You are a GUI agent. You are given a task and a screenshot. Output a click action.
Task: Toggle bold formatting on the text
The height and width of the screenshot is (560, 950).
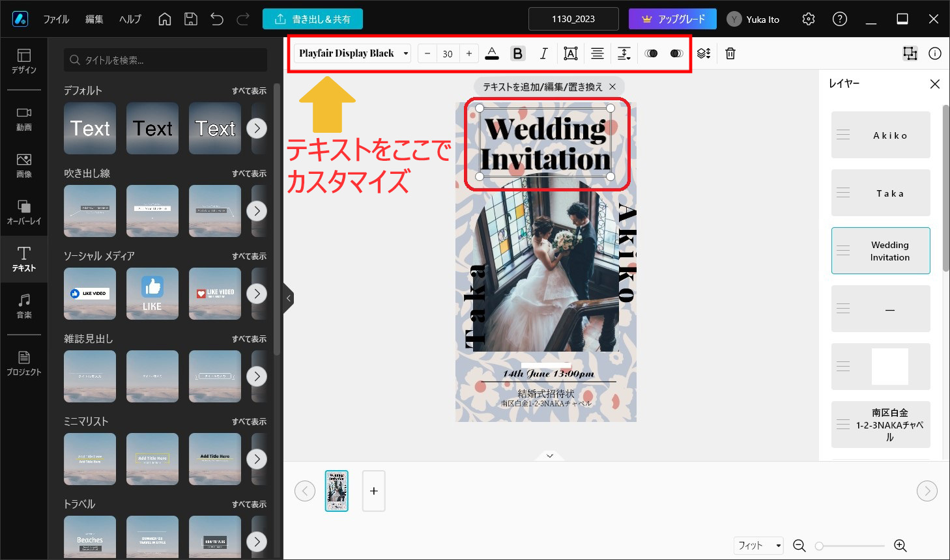[x=517, y=53]
